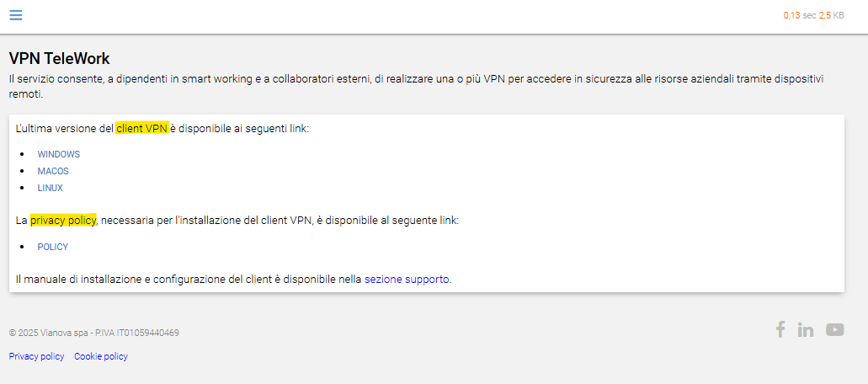
Task: Click the 0,13 sec load time indicator
Action: pyautogui.click(x=799, y=16)
